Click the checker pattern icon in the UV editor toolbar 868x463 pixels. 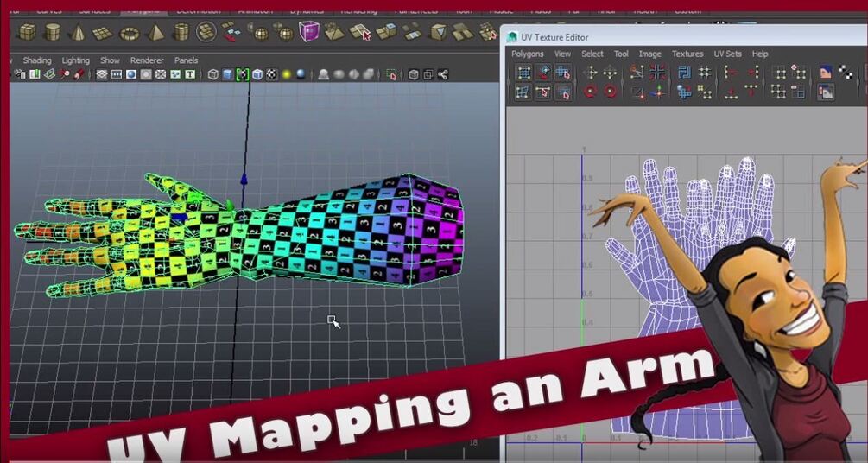pyautogui.click(x=846, y=72)
